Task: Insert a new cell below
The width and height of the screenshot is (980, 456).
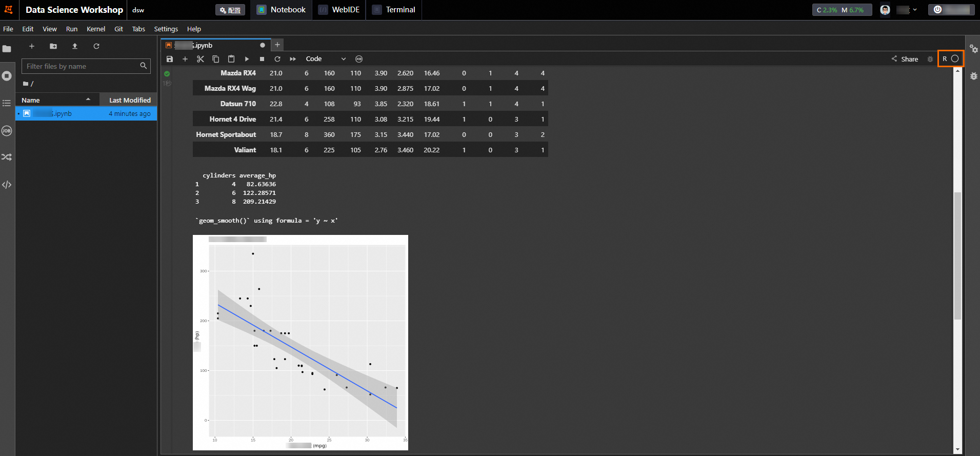Action: (185, 59)
